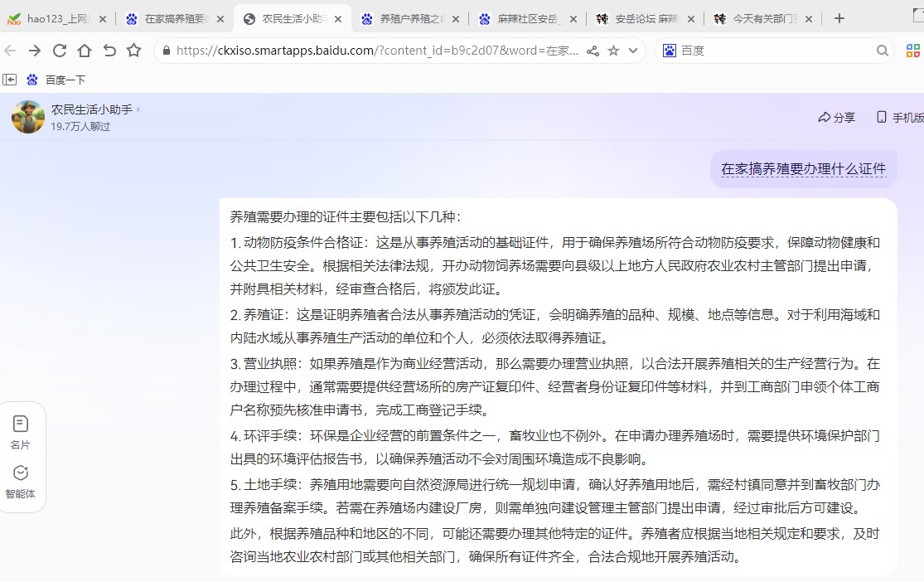
Task: Reload the page with the refresh icon
Action: (x=59, y=51)
